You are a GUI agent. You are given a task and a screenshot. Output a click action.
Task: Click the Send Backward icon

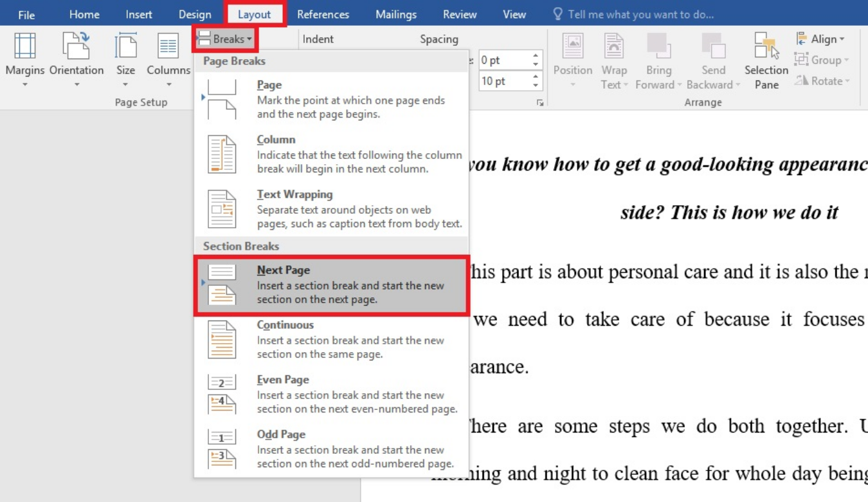click(x=713, y=46)
